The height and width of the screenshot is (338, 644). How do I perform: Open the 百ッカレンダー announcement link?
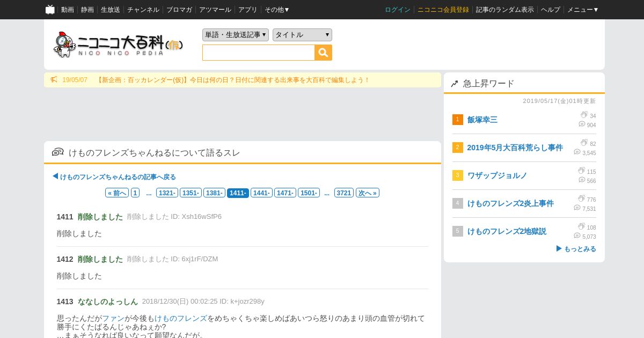pyautogui.click(x=233, y=80)
